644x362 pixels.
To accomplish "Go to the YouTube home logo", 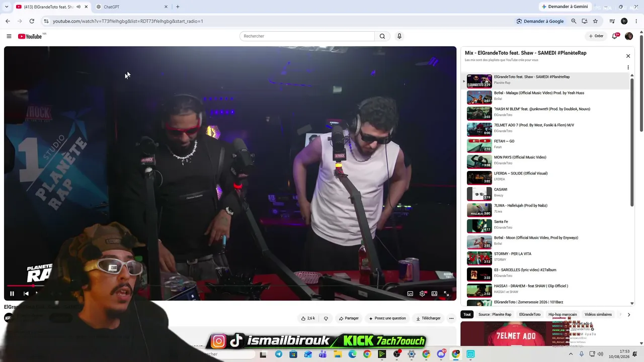I will pos(30,36).
